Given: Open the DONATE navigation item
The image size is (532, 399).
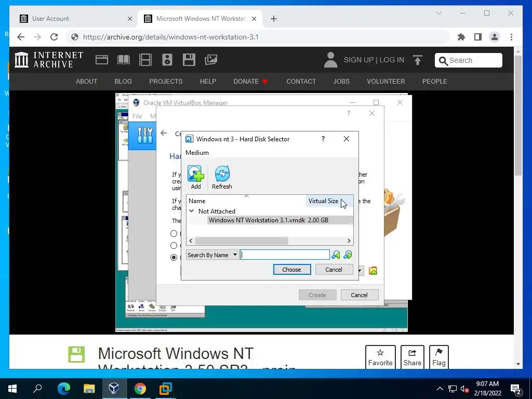Looking at the screenshot, I should [x=250, y=82].
